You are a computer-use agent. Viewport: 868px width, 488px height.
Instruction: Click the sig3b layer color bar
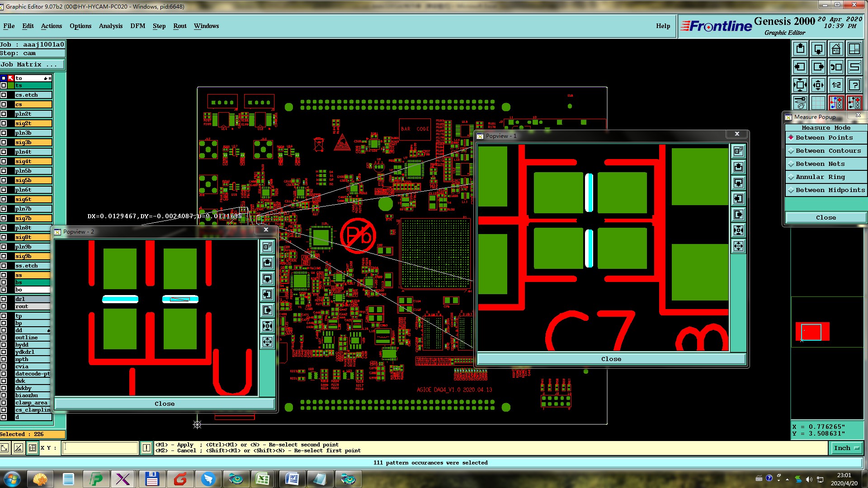click(x=33, y=142)
